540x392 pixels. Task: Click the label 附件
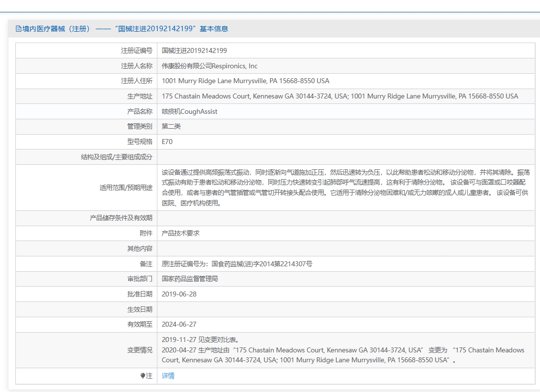point(146,233)
